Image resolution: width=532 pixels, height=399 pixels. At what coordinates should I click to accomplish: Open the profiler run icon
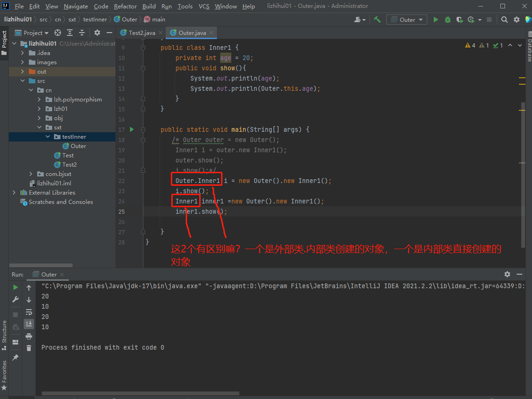471,20
